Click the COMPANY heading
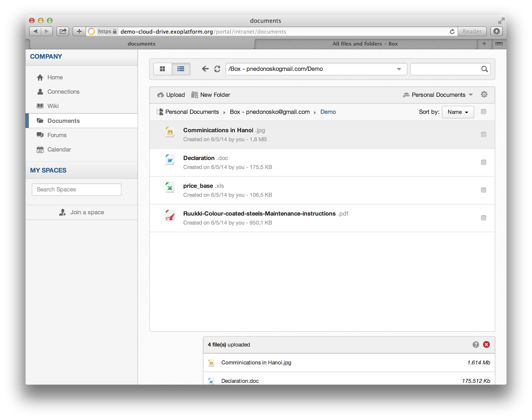 46,56
